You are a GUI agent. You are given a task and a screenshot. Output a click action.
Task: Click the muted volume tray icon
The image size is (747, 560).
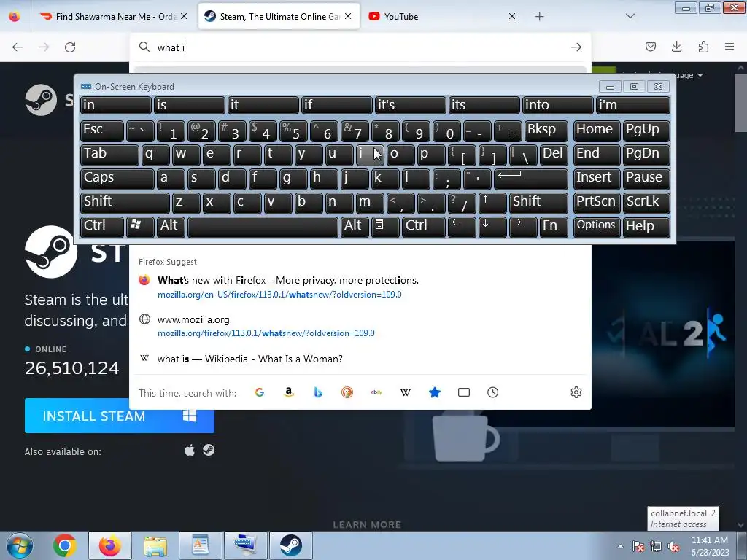(673, 546)
